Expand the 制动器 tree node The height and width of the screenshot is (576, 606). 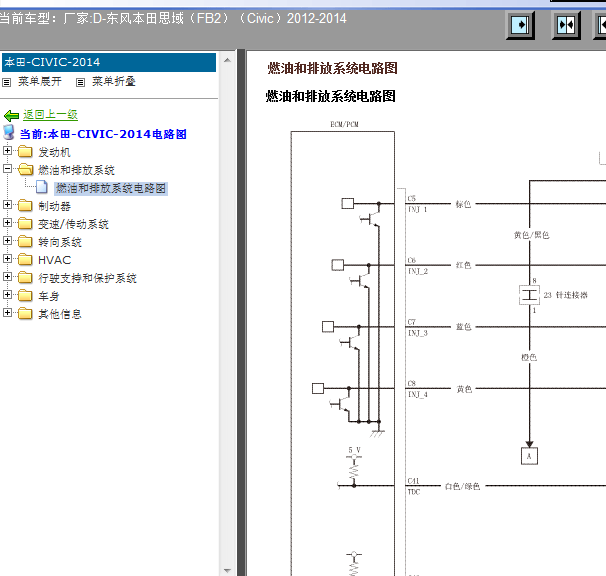tap(7, 204)
